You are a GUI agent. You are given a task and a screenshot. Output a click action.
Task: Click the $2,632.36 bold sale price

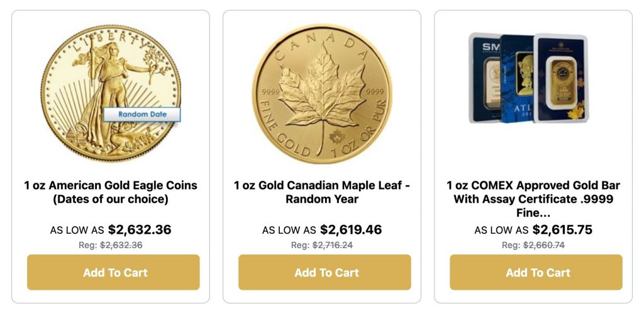pos(140,230)
